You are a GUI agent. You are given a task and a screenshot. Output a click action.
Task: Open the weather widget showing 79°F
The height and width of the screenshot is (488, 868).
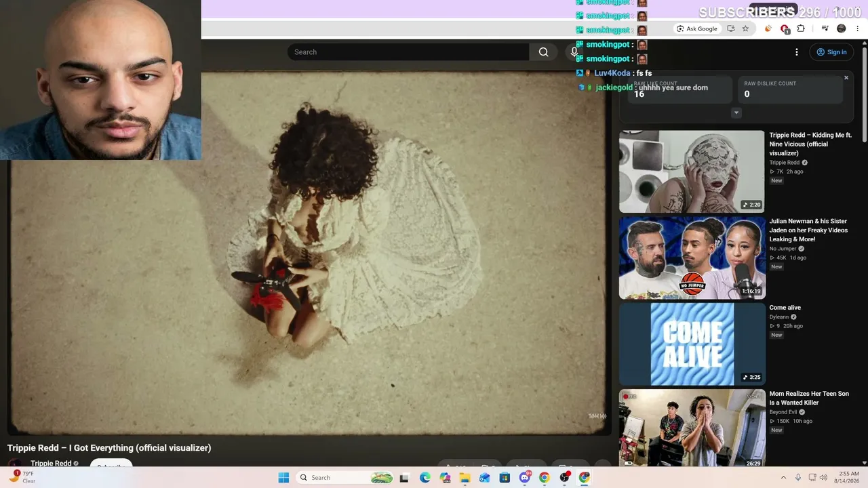tap(22, 478)
